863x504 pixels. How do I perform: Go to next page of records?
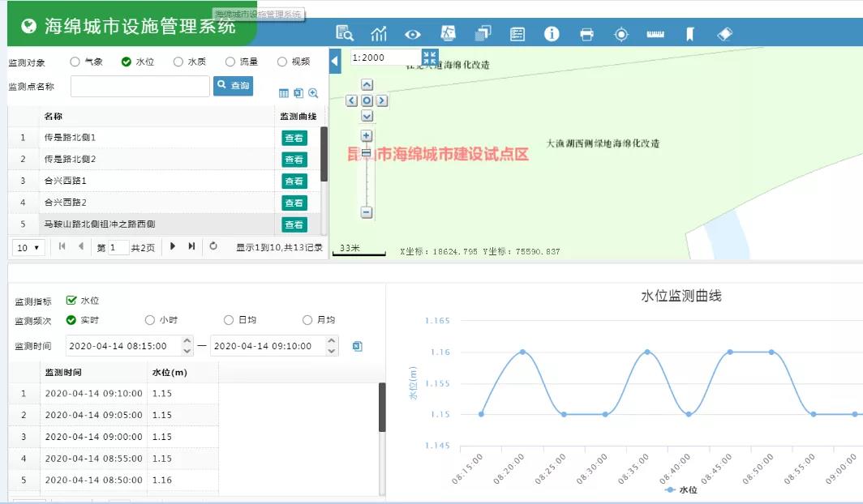pyautogui.click(x=173, y=246)
